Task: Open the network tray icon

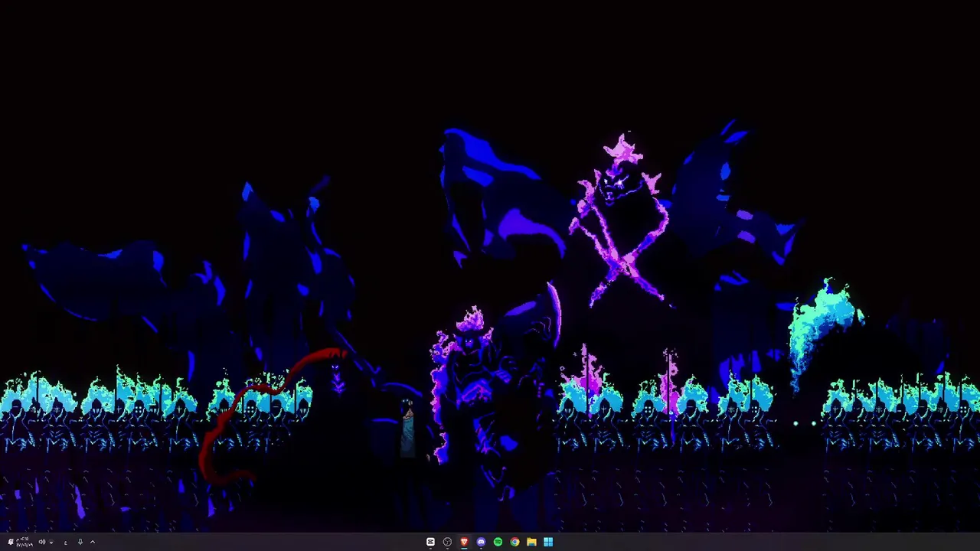Action: 51,542
